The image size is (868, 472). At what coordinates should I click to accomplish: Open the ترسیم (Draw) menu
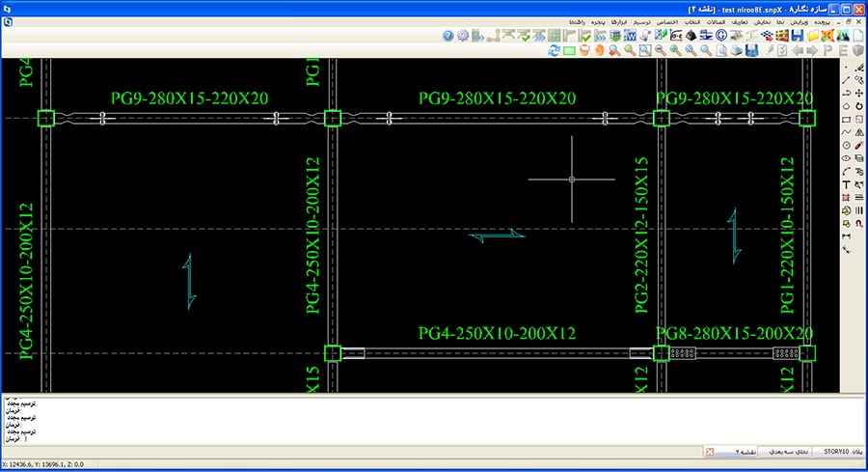click(641, 20)
